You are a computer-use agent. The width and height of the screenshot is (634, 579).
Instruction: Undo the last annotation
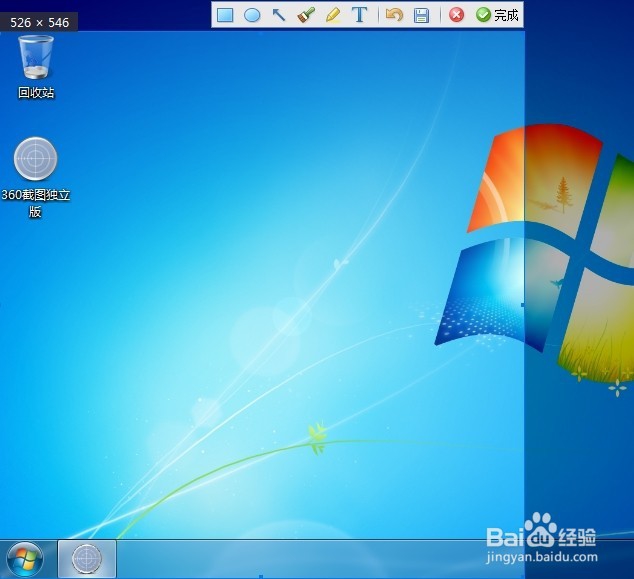pyautogui.click(x=394, y=15)
